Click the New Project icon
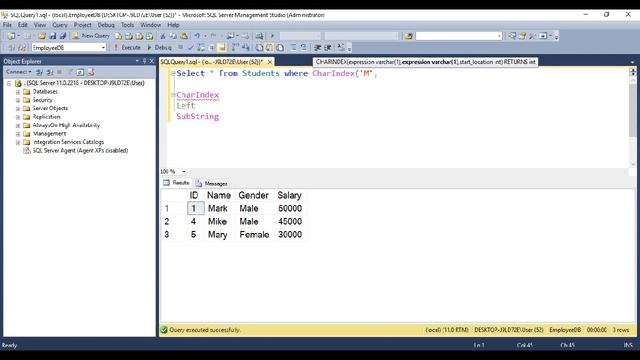Screen dimensions: 640x360 (x=11, y=36)
